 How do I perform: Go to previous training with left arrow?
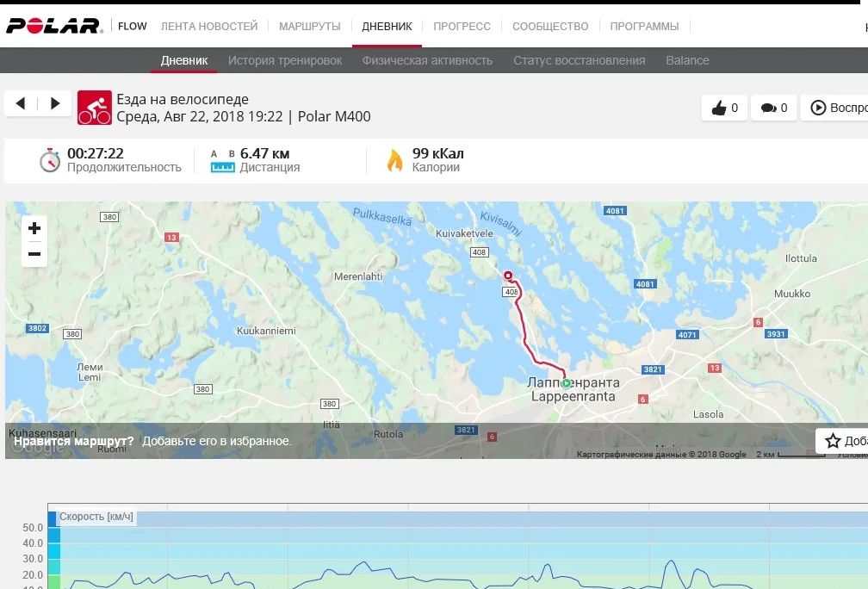click(x=21, y=103)
